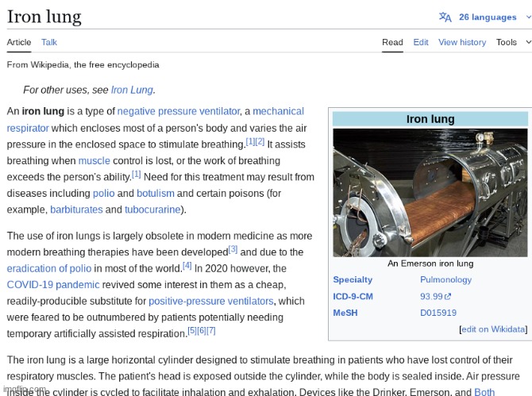Image resolution: width=532 pixels, height=396 pixels.
Task: Follow the D015919 MeSH link
Action: coord(438,313)
